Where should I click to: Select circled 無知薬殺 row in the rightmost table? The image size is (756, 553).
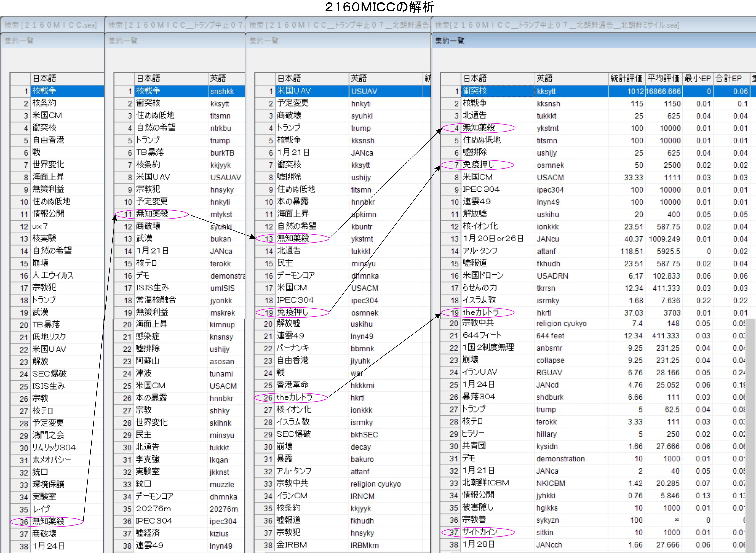[x=479, y=128]
